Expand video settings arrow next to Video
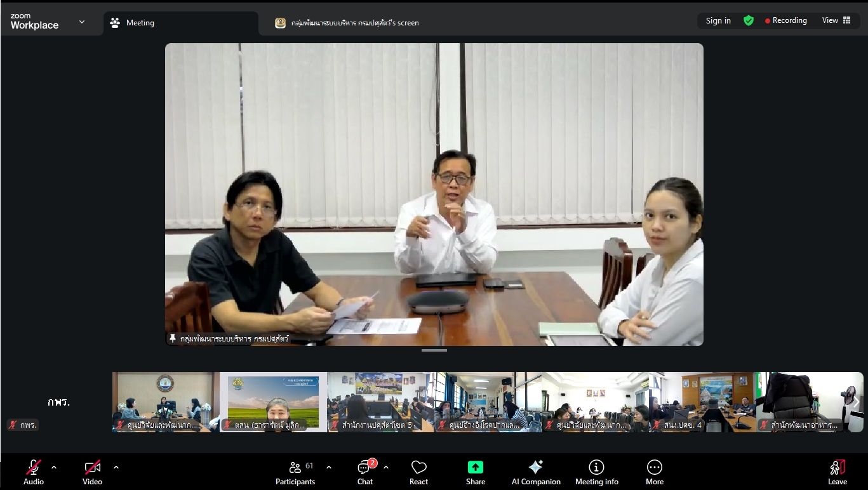Screen dimensions: 868x490 click(116, 467)
